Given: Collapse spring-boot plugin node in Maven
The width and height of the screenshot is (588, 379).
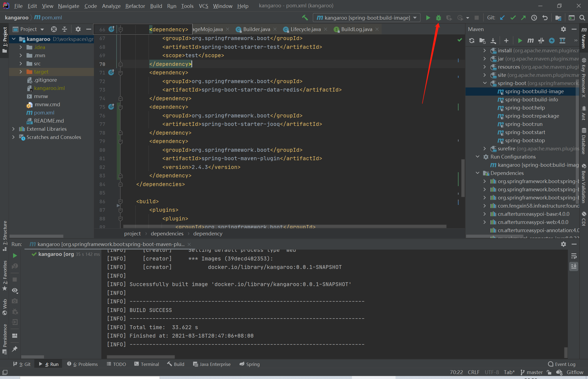Looking at the screenshot, I should (485, 83).
